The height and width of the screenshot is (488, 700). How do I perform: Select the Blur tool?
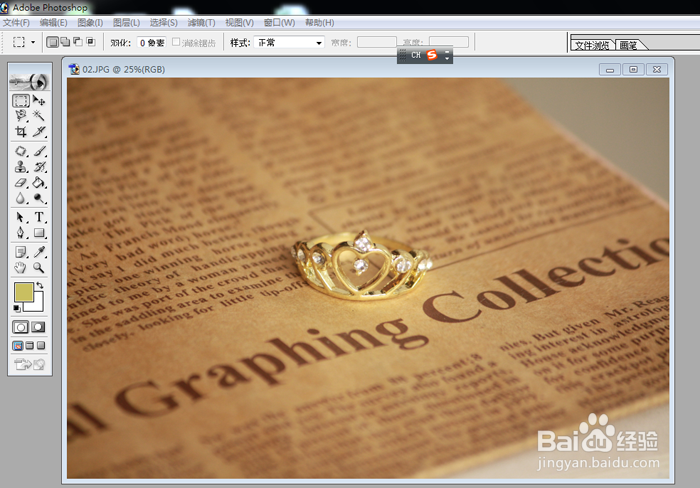tap(21, 198)
